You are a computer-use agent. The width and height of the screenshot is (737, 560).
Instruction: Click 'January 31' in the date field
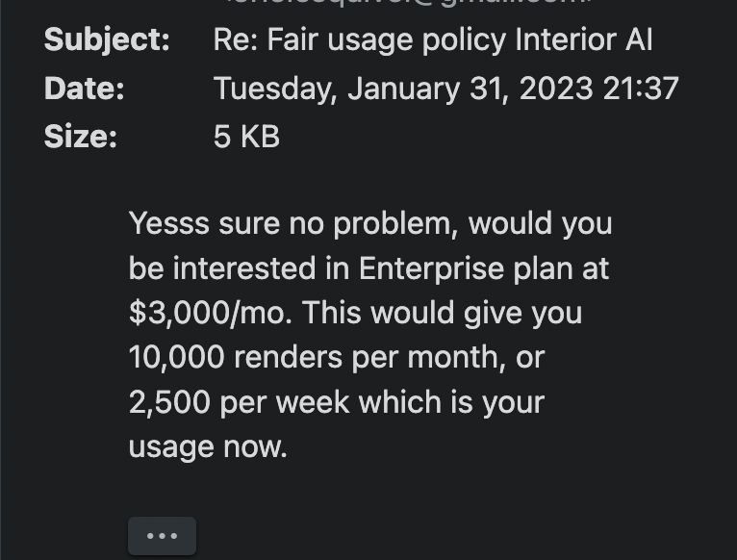428,89
